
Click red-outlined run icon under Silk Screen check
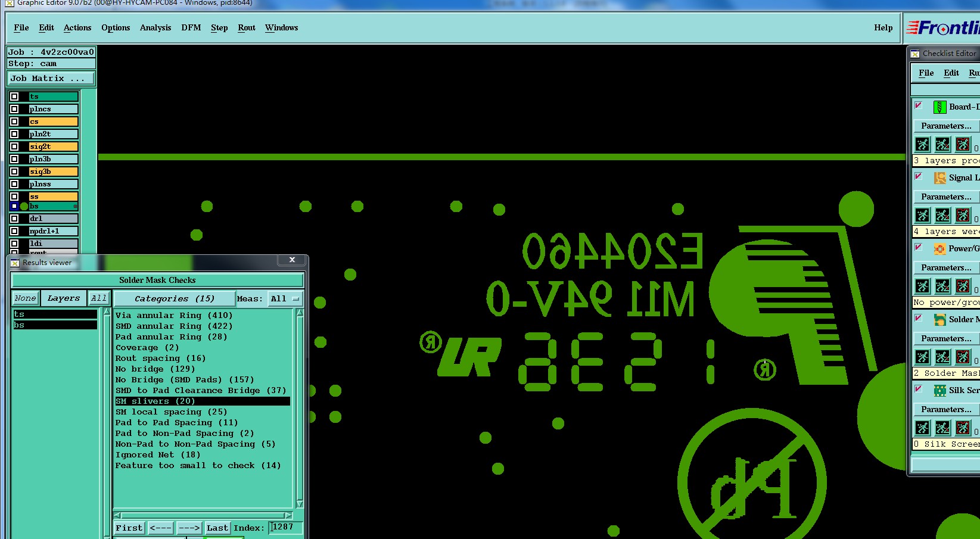coord(963,428)
